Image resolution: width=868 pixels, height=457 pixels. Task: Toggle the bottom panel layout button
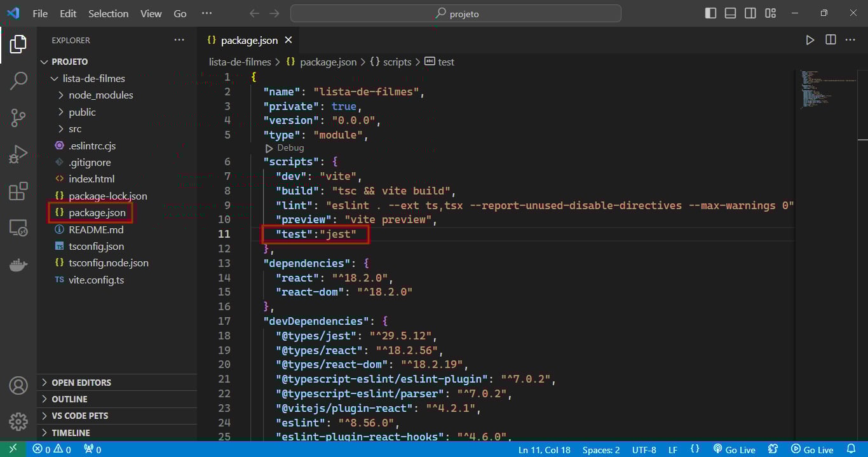coord(731,13)
